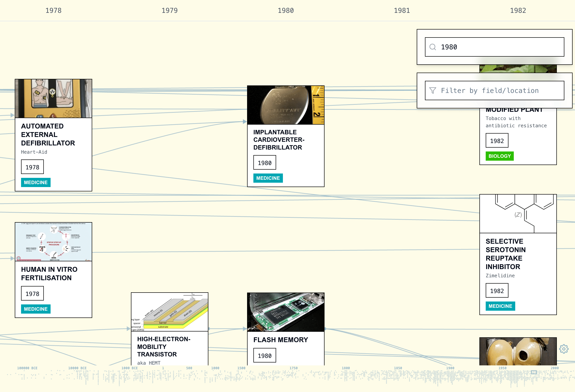The image size is (575, 392).
Task: Open the Implantable Cardioverter-Defibrillator device photo
Action: coord(286,105)
